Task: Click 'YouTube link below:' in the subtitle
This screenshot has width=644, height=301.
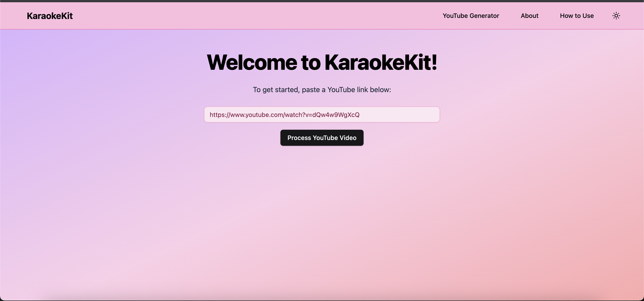Action: [x=359, y=90]
